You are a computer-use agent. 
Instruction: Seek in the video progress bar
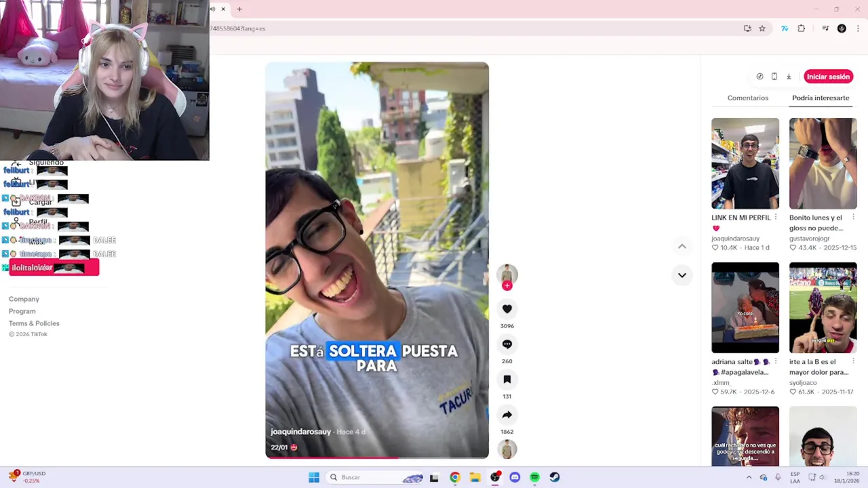(377, 457)
